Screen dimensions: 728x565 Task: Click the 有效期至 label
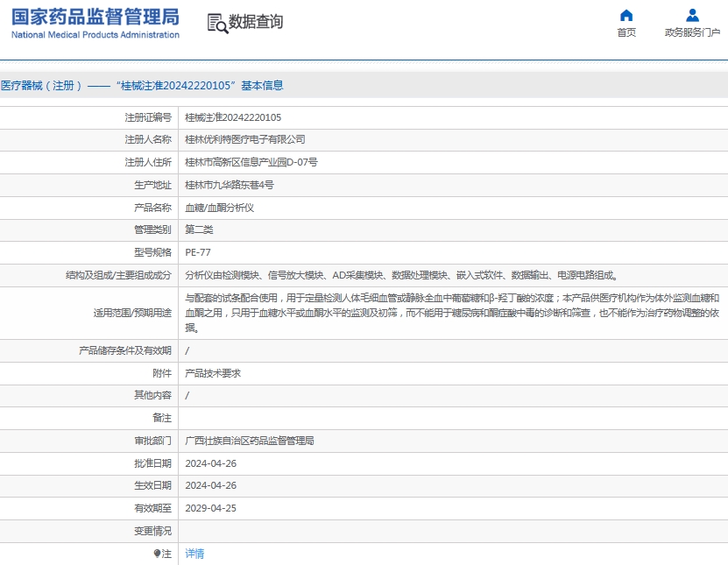tap(152, 508)
